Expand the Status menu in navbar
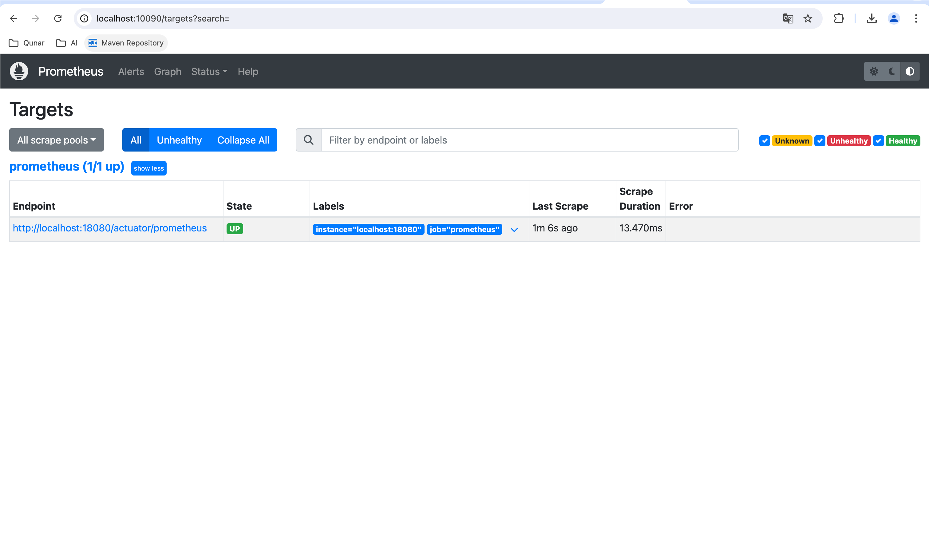 (208, 71)
